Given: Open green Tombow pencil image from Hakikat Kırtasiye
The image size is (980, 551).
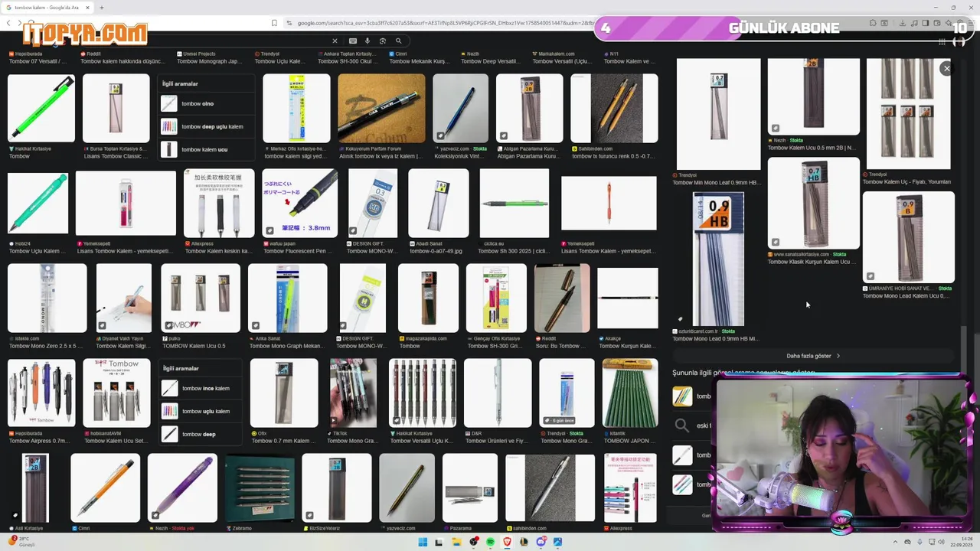Looking at the screenshot, I should point(41,108).
